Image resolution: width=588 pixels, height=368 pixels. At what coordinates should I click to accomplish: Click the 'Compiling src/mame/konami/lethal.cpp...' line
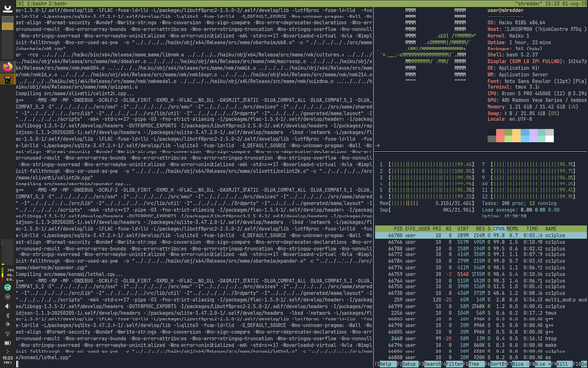click(x=69, y=274)
